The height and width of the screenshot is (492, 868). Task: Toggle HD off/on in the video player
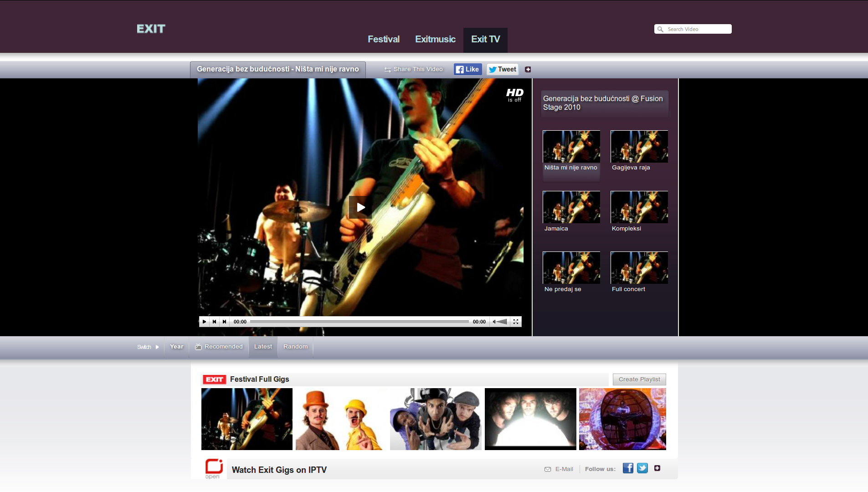click(x=514, y=95)
